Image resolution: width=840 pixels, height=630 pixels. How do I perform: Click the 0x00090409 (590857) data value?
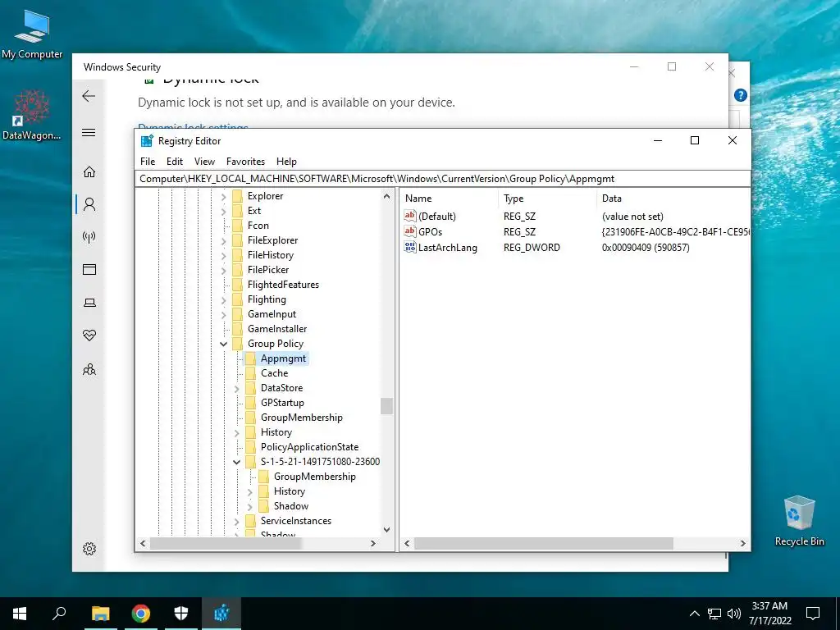tap(646, 248)
